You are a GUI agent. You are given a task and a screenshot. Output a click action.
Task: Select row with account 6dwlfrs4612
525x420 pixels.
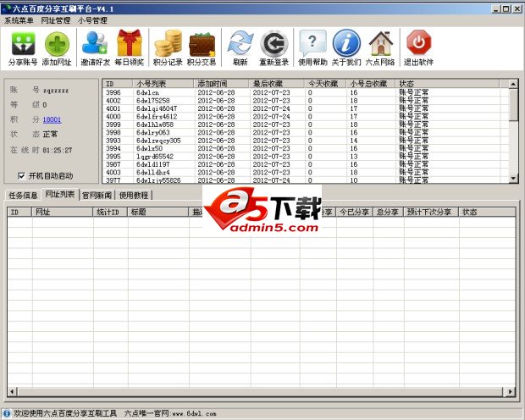pyautogui.click(x=306, y=117)
